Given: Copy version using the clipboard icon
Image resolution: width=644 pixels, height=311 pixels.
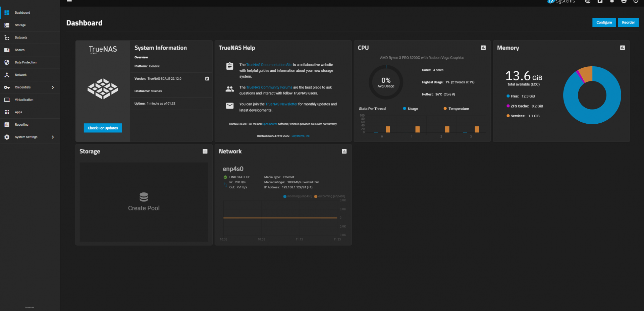Looking at the screenshot, I should [207, 79].
